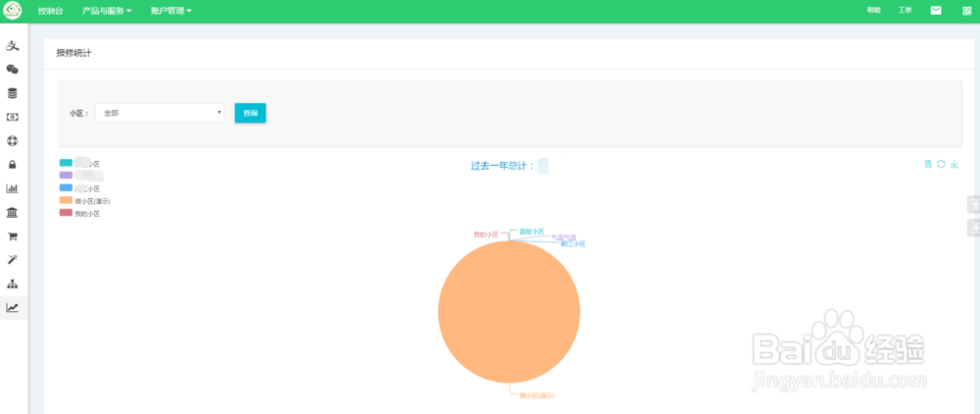Click the 顺江小区 pie chart label
980x414 pixels.
(572, 244)
